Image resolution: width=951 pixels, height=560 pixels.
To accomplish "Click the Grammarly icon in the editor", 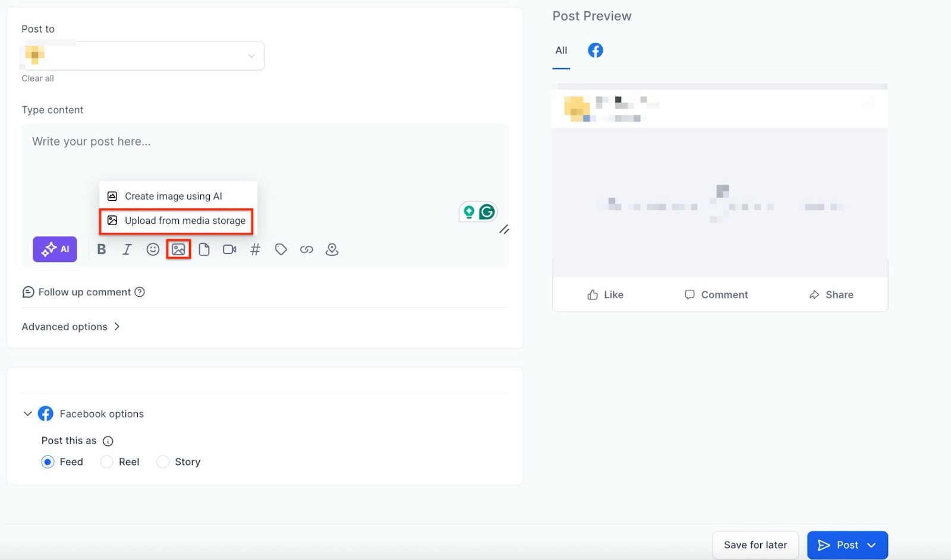I will tap(487, 212).
